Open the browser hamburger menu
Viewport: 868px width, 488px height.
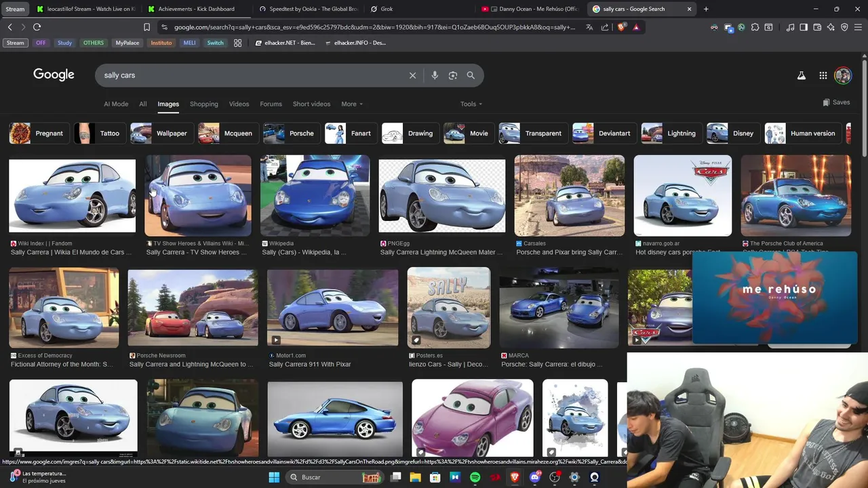click(858, 27)
